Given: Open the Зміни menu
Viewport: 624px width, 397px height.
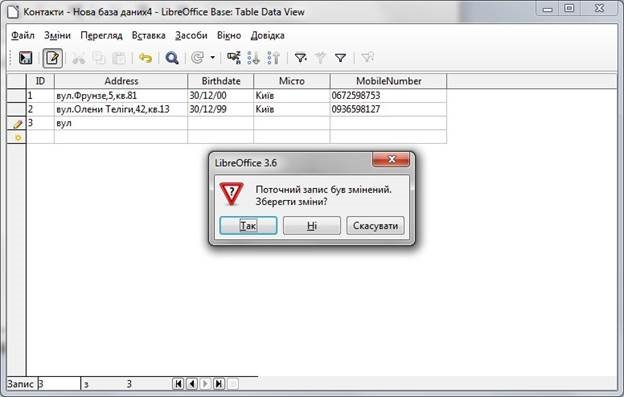Looking at the screenshot, I should click(x=57, y=35).
